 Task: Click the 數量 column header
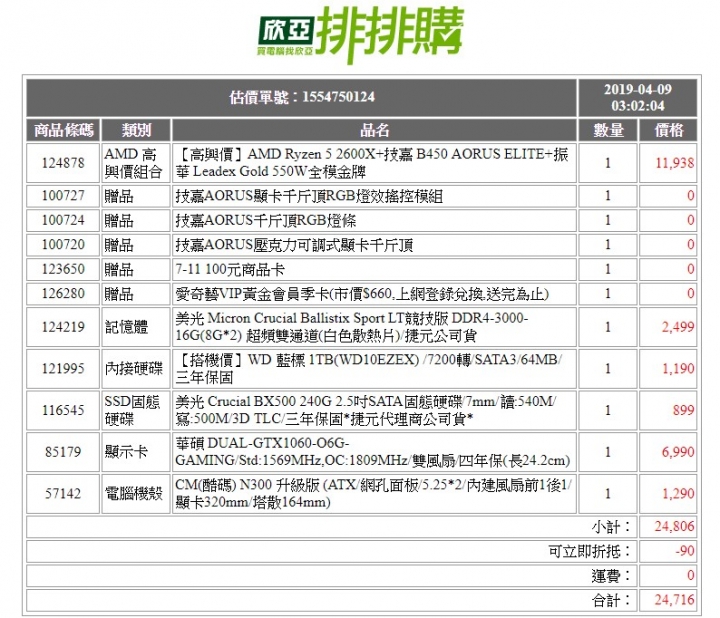(608, 130)
